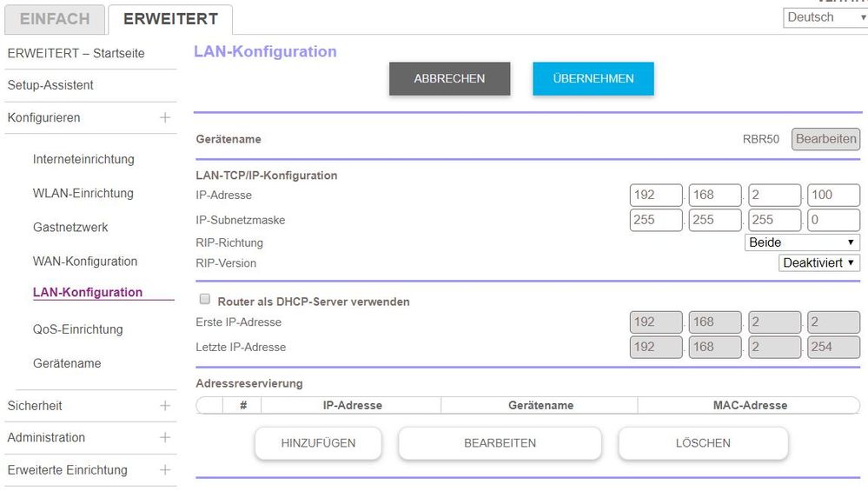Expand the Sicherheit menu section
The image size is (868, 491).
165,406
